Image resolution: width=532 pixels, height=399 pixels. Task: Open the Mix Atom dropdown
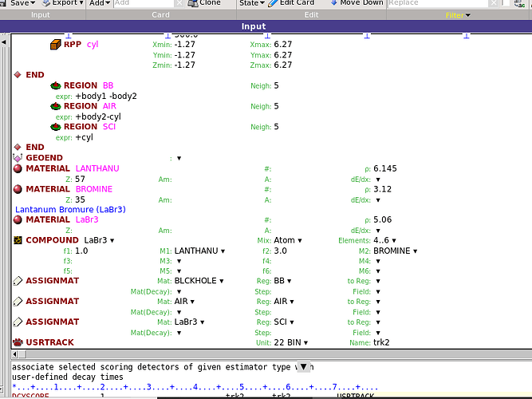(286, 240)
